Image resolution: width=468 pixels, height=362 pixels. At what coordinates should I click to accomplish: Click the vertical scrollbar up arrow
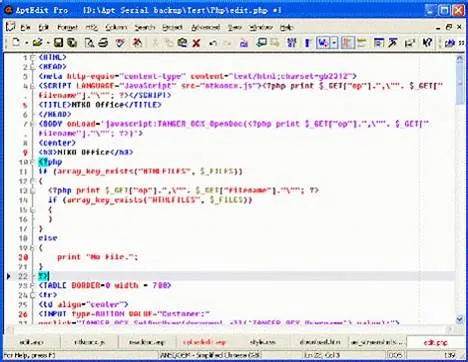tap(460, 59)
